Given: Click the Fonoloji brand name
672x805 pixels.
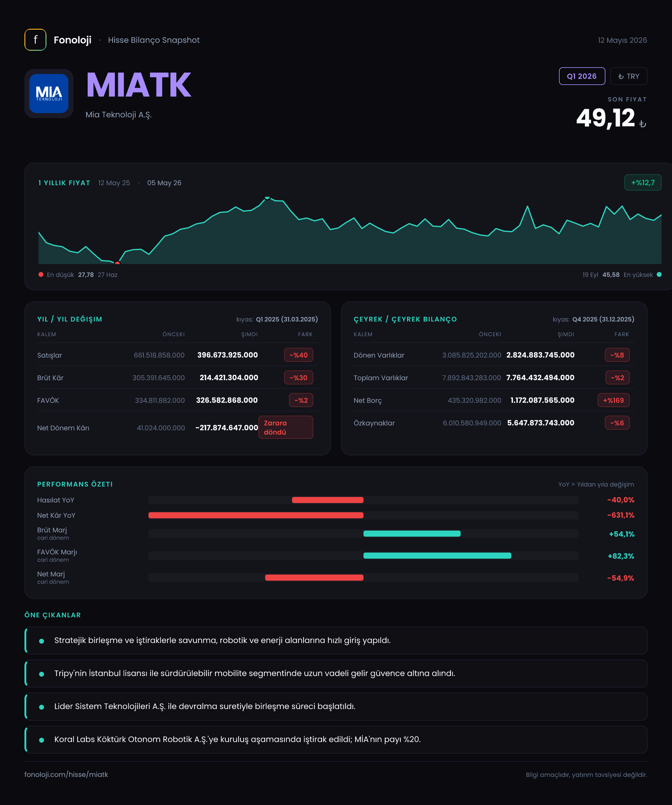Looking at the screenshot, I should [x=72, y=40].
